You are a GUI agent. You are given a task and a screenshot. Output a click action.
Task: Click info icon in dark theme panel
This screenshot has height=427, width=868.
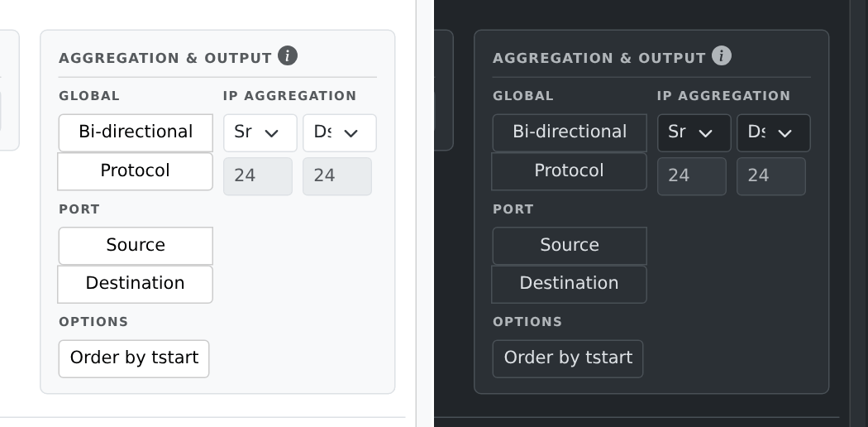coord(722,56)
